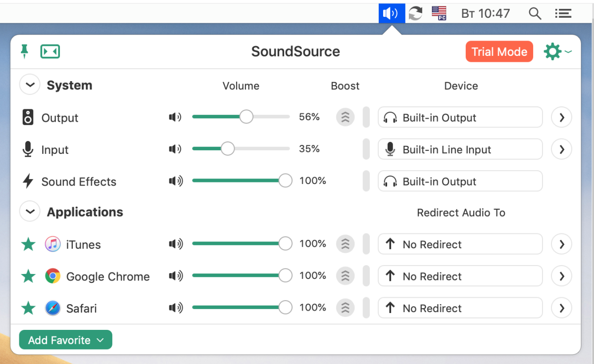Mute the Output volume speaker
The height and width of the screenshot is (364, 594).
[x=175, y=117]
